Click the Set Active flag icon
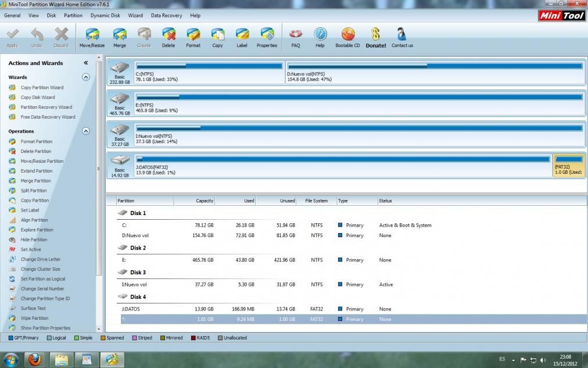 point(12,249)
